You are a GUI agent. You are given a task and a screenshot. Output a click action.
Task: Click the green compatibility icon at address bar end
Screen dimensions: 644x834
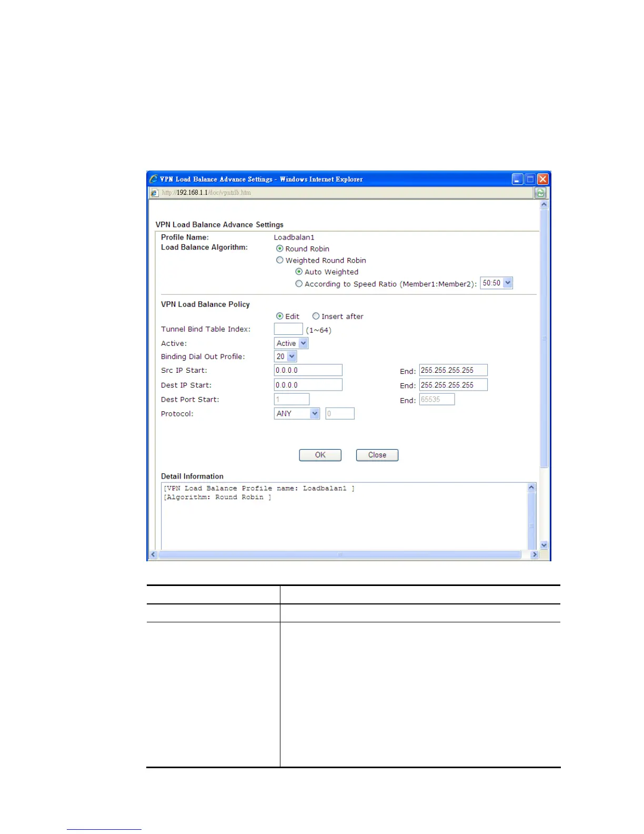[x=541, y=193]
